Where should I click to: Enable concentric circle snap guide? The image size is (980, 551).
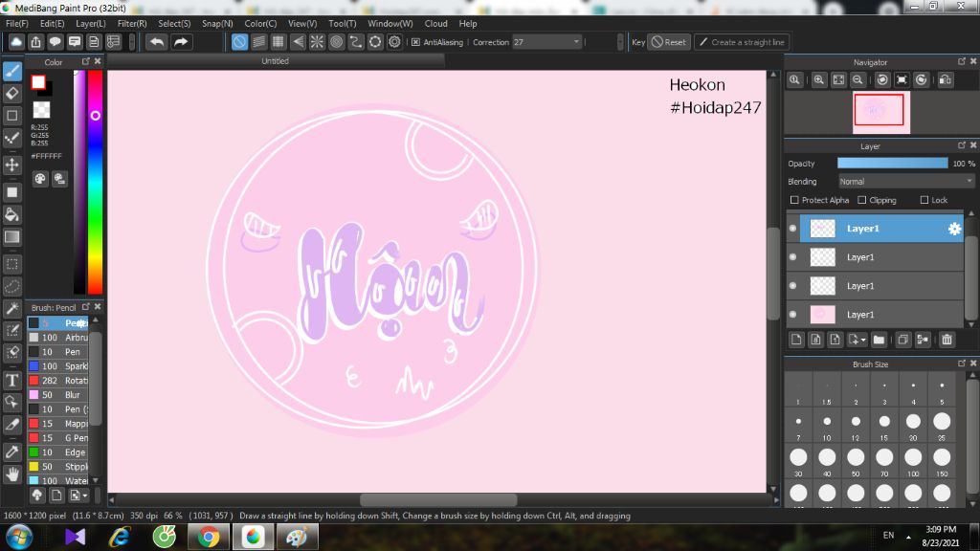(x=336, y=42)
